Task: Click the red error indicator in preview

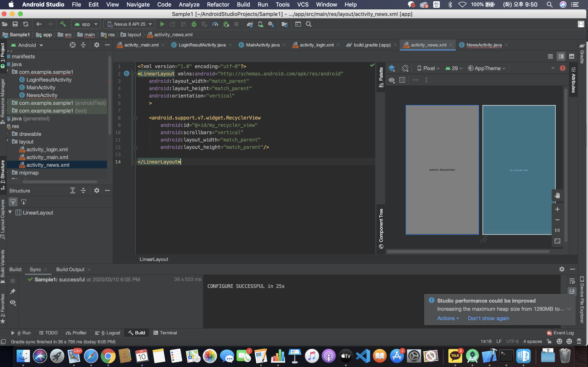Action: [562, 68]
